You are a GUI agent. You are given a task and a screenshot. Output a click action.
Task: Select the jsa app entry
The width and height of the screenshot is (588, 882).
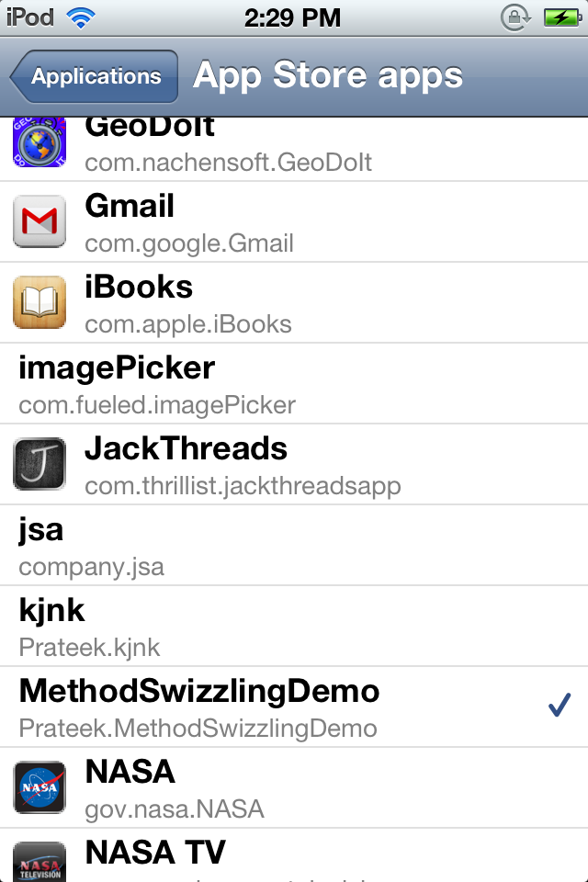pyautogui.click(x=294, y=546)
